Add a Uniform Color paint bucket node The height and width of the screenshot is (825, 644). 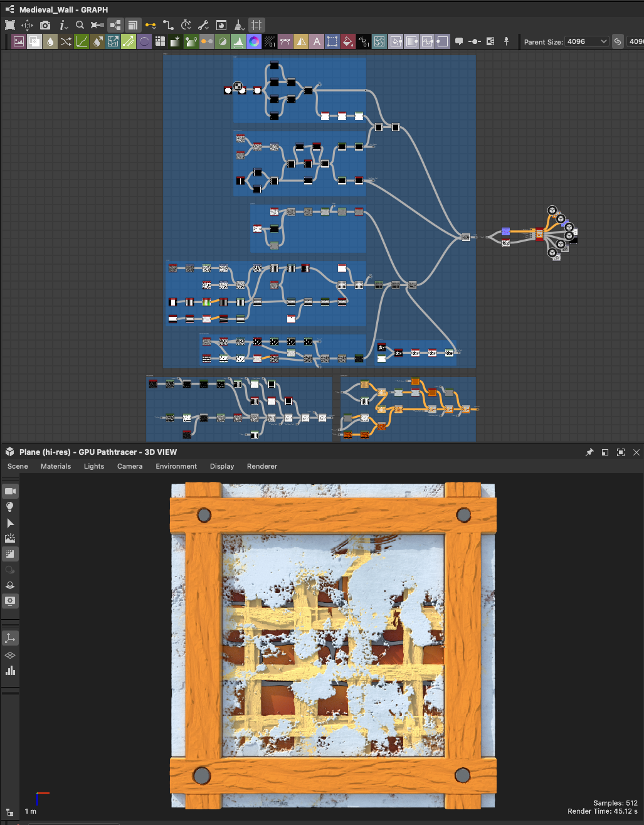(348, 41)
